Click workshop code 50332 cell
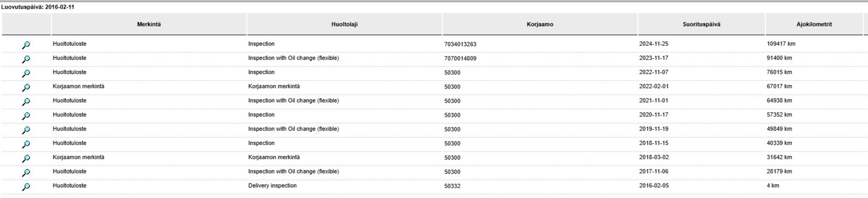The image size is (868, 198). pyautogui.click(x=452, y=186)
